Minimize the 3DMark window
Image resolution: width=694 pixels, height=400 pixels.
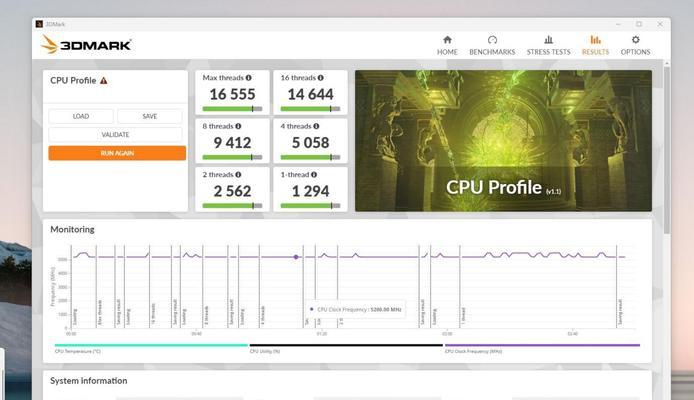[x=618, y=24]
